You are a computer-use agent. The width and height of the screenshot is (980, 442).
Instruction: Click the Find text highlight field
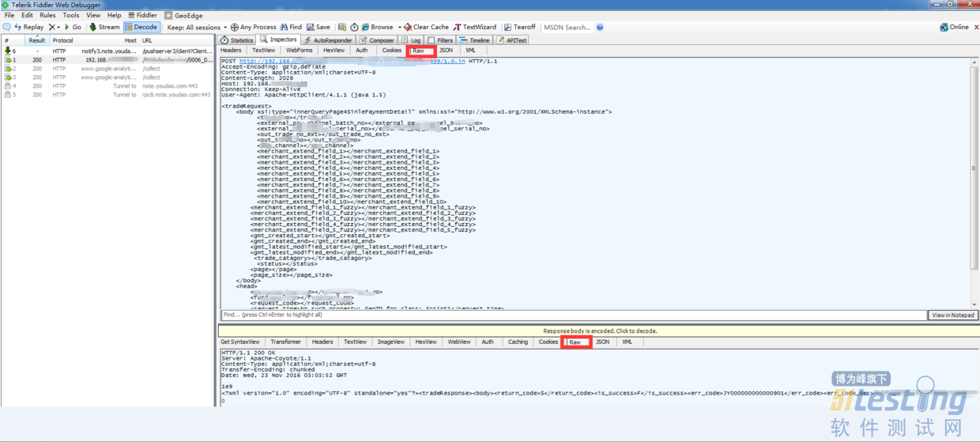(x=573, y=315)
